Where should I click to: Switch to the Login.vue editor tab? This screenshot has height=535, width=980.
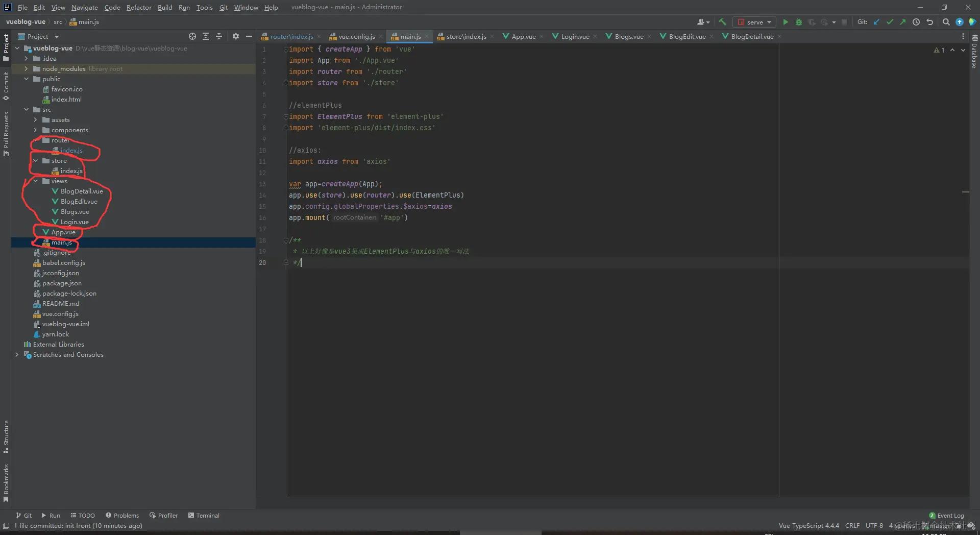point(575,36)
